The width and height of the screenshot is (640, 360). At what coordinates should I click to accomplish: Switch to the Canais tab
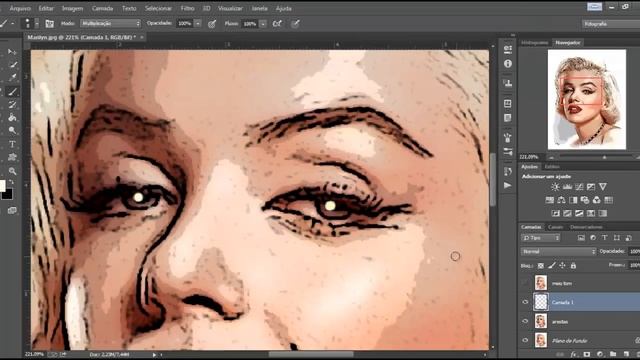tap(555, 227)
